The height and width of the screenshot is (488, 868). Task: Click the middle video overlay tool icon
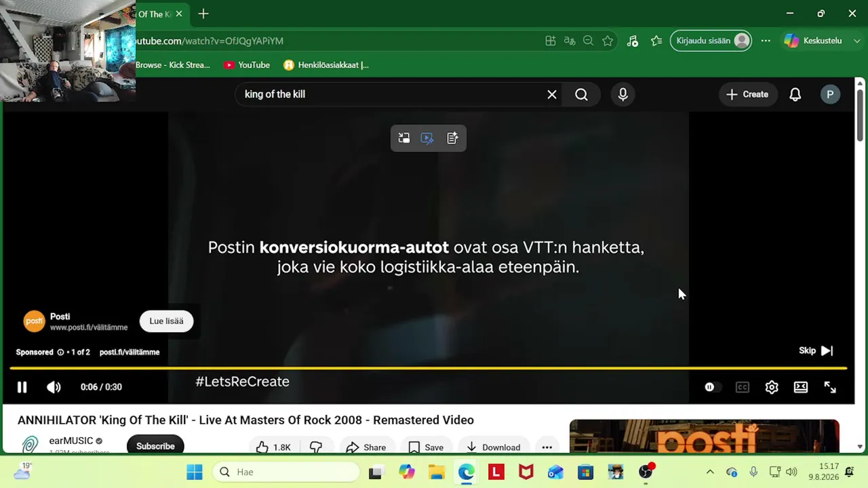coord(427,138)
